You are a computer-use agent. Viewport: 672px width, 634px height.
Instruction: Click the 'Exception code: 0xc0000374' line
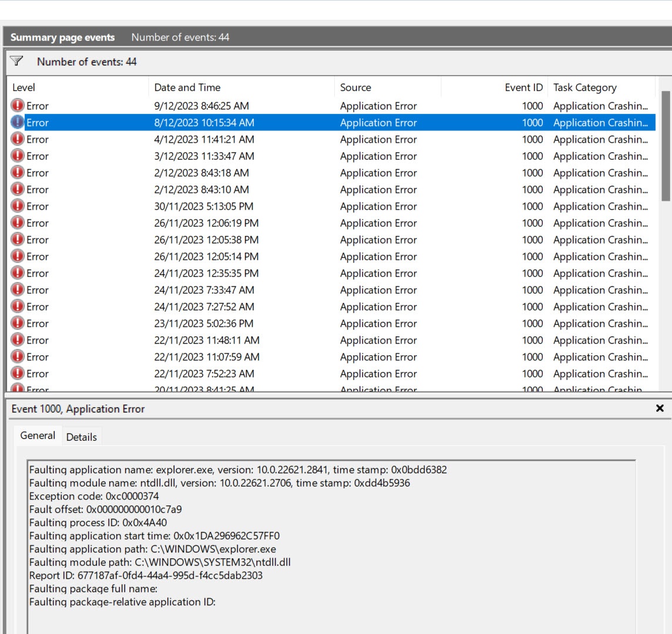click(94, 496)
